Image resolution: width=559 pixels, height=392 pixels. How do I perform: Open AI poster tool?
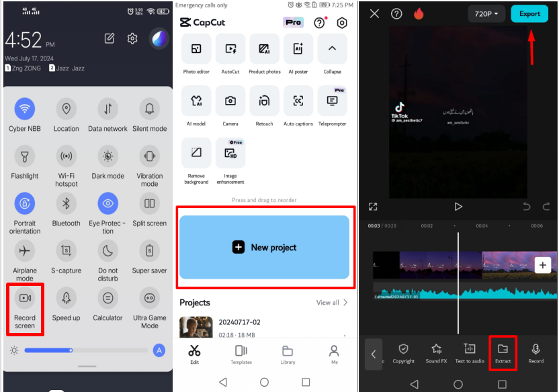point(298,49)
